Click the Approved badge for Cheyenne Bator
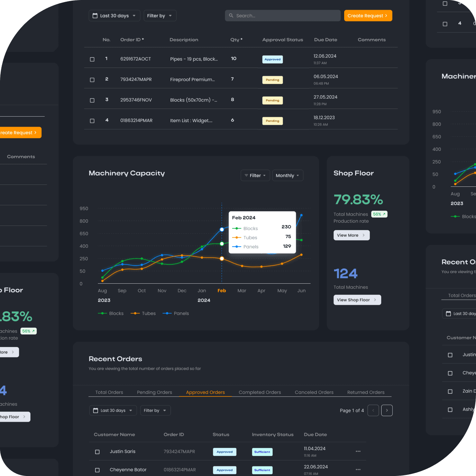This screenshot has height=476, width=476. [225, 470]
